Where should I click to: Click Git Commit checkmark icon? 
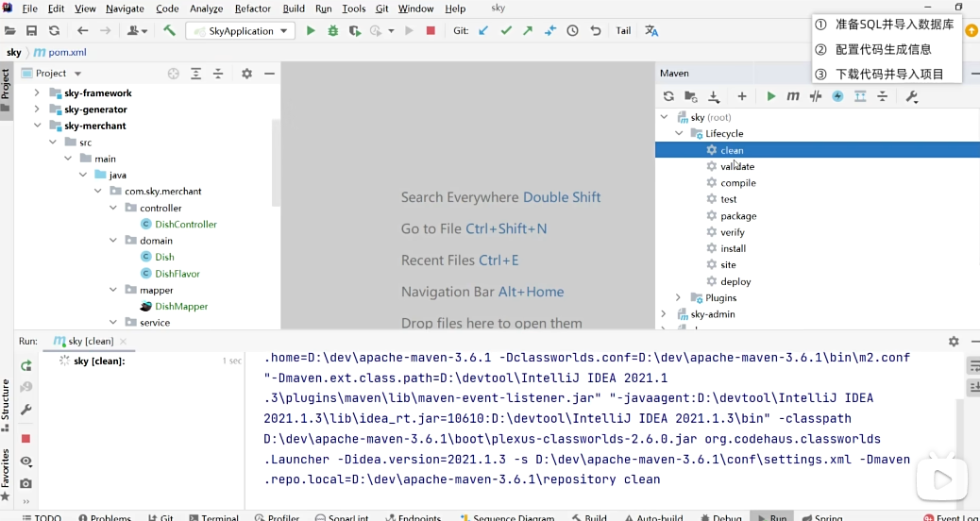(506, 30)
